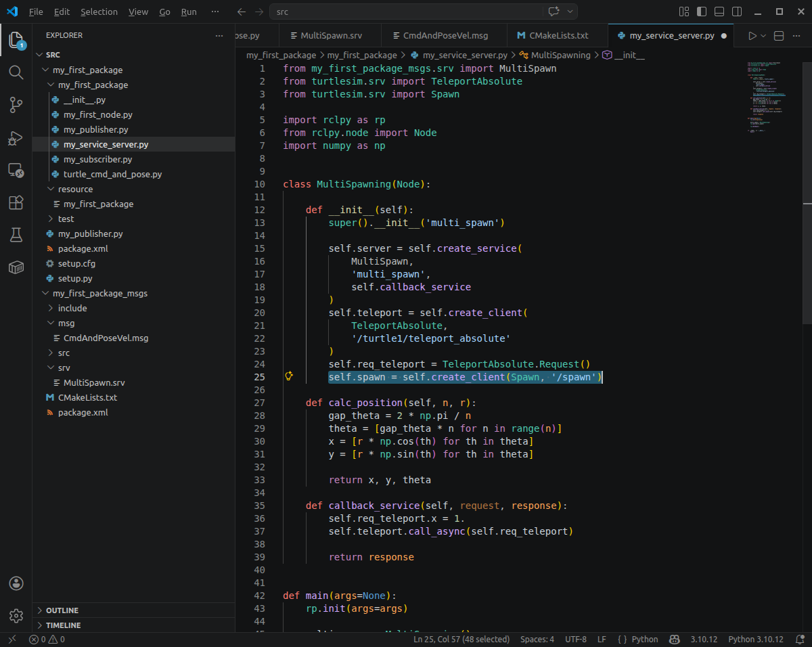Open the Run and Debug view
Screen dimensions: 812x647
[16, 137]
